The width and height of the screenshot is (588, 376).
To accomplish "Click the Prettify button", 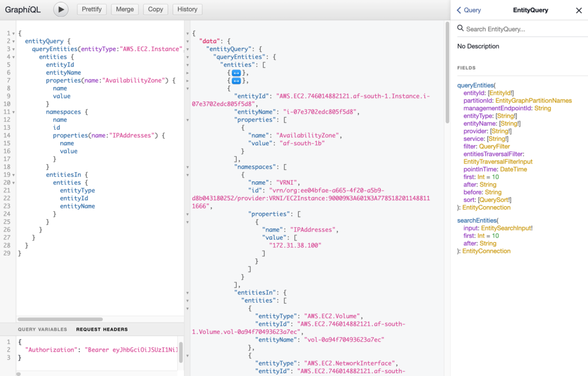I will click(92, 9).
